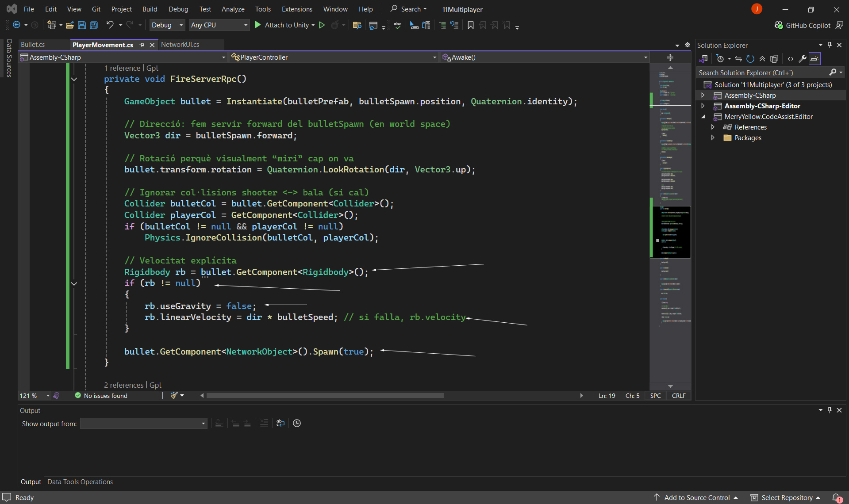
Task: Toggle the bookmark on the current line
Action: tap(470, 25)
